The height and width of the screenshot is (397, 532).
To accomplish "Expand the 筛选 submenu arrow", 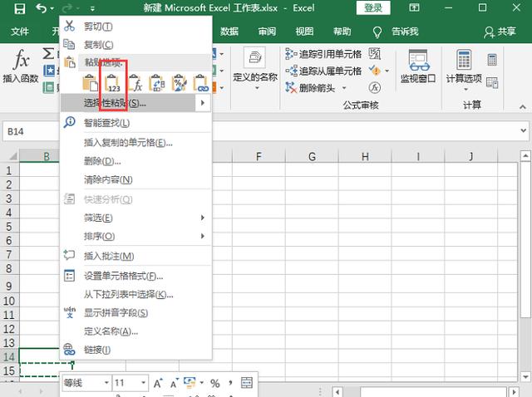I will [x=203, y=218].
